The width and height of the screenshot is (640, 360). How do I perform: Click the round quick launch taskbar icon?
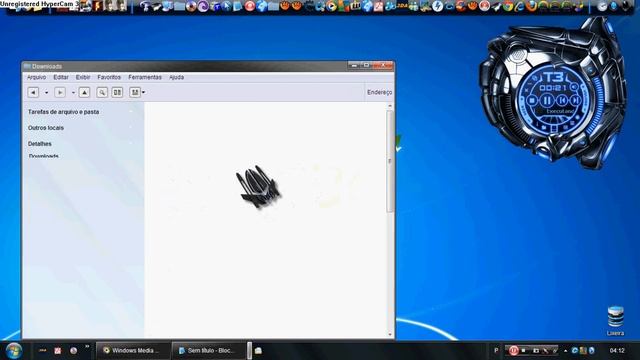point(73,351)
